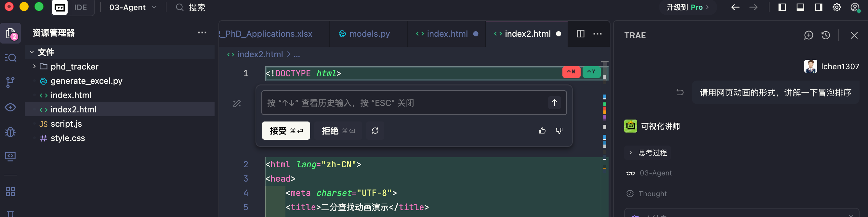Give thumbs up to the suggestion
The width and height of the screenshot is (868, 217).
542,131
